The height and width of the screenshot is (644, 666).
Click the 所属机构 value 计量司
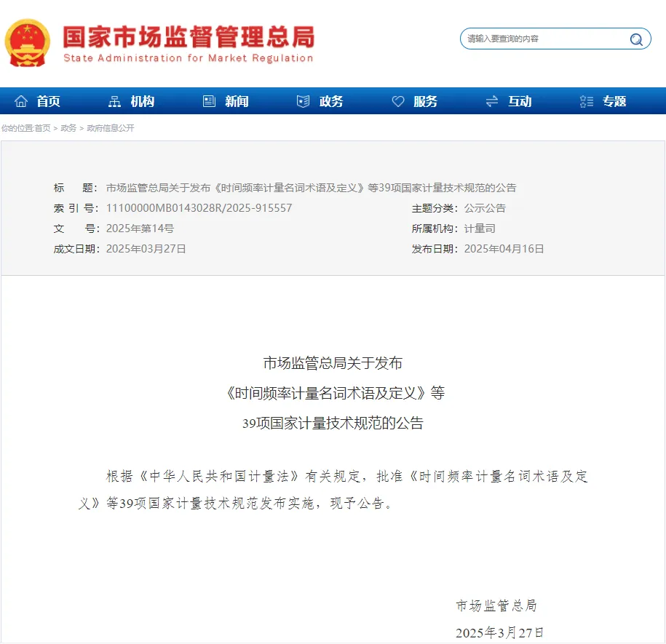[x=480, y=228]
